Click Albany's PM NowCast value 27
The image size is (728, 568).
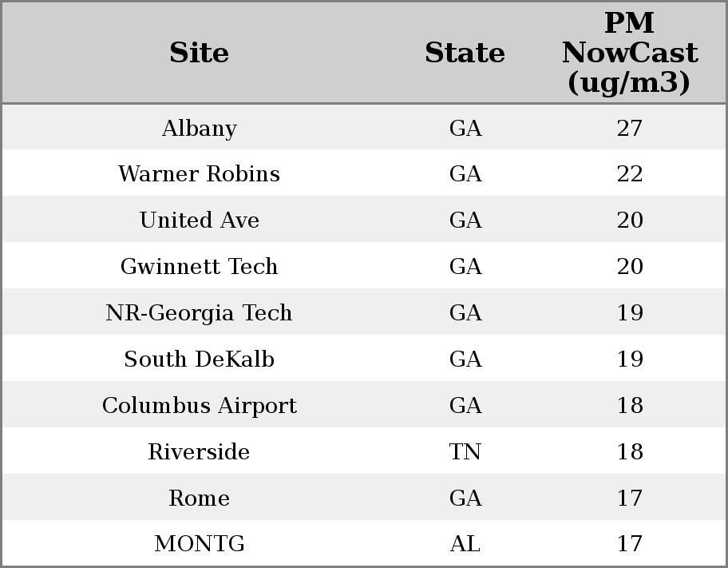pyautogui.click(x=629, y=128)
